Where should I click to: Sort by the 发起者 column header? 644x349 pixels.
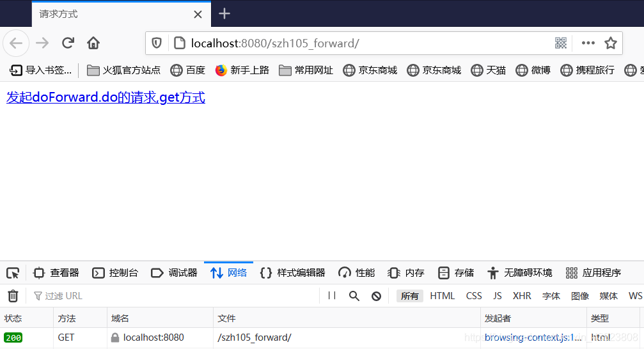[x=533, y=318]
